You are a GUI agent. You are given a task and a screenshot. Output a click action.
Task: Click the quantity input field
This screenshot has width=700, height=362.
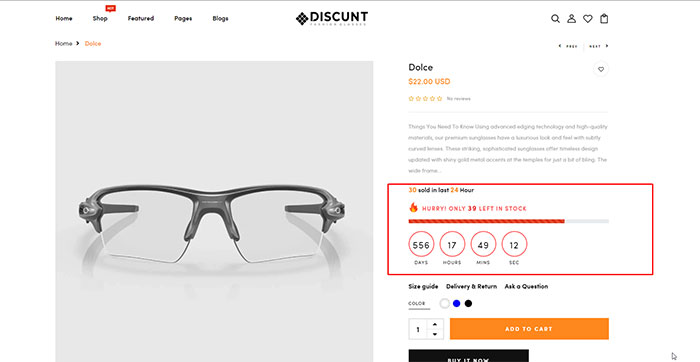419,329
